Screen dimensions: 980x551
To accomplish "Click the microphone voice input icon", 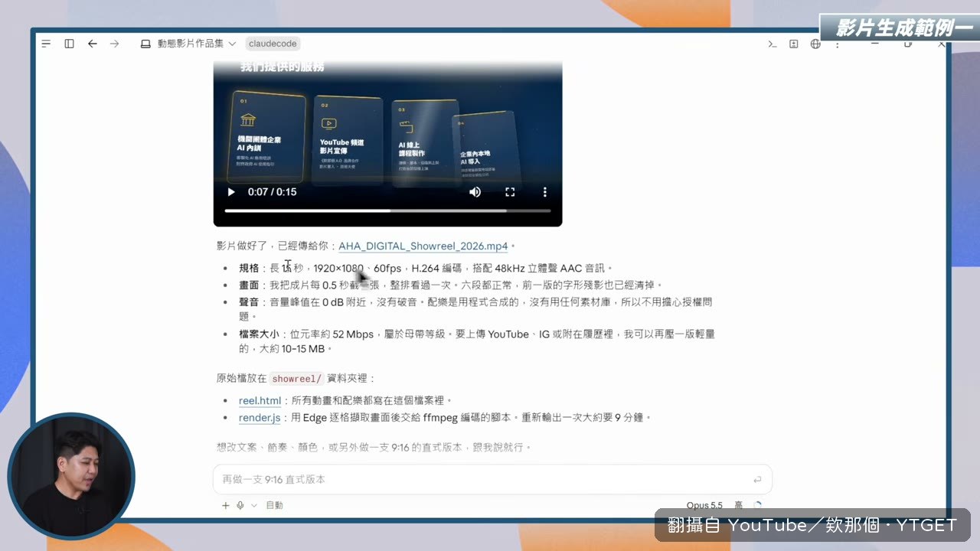I will [x=240, y=505].
